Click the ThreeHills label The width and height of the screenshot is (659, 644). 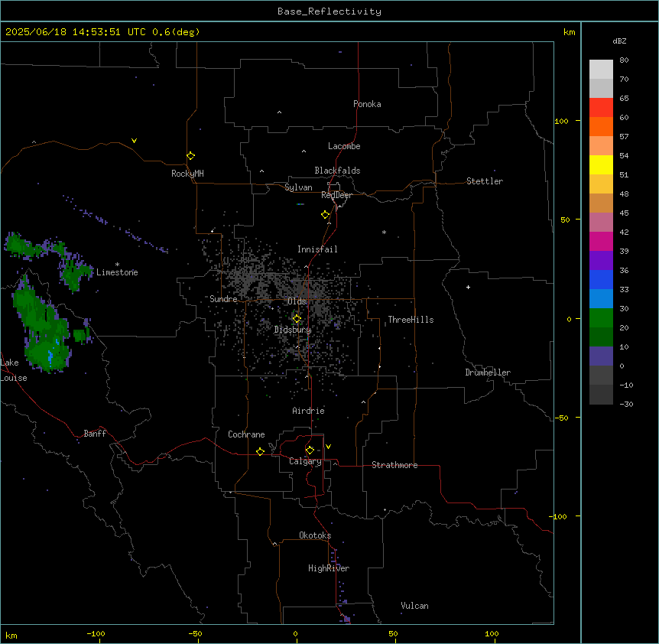(x=411, y=320)
